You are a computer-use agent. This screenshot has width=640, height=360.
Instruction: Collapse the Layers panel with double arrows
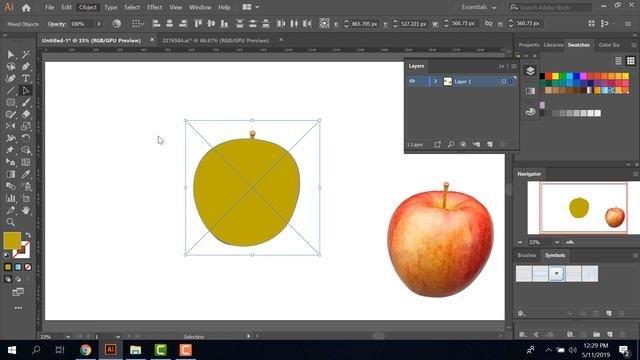pyautogui.click(x=501, y=66)
